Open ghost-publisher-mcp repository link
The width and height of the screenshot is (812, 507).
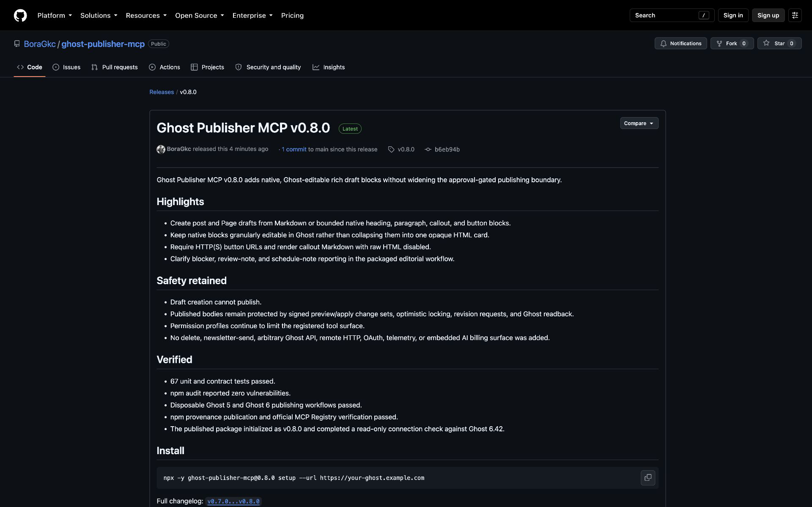(103, 44)
